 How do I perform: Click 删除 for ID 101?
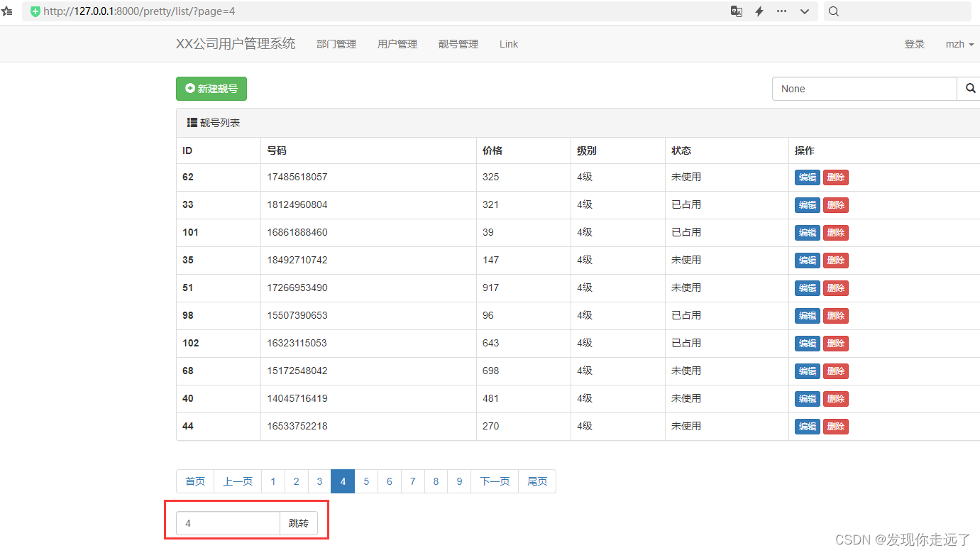[836, 233]
